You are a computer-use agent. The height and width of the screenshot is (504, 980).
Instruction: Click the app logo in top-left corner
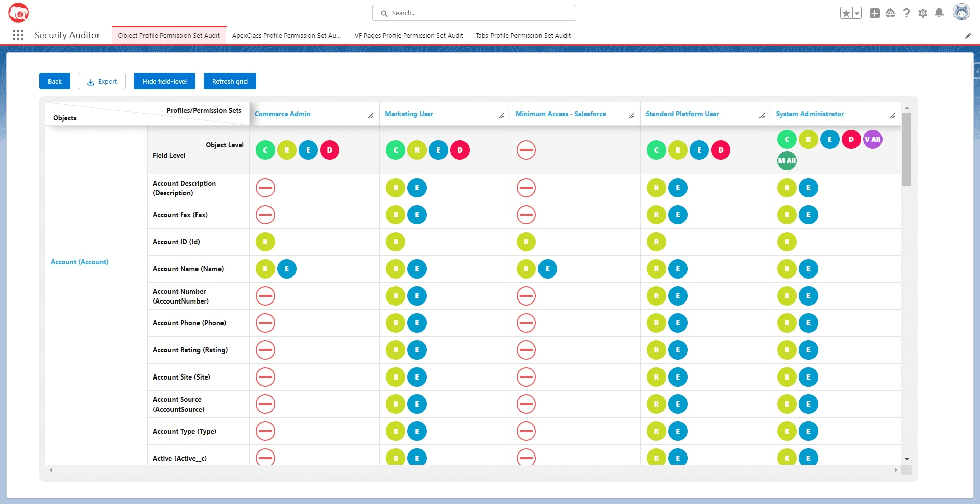(x=18, y=13)
